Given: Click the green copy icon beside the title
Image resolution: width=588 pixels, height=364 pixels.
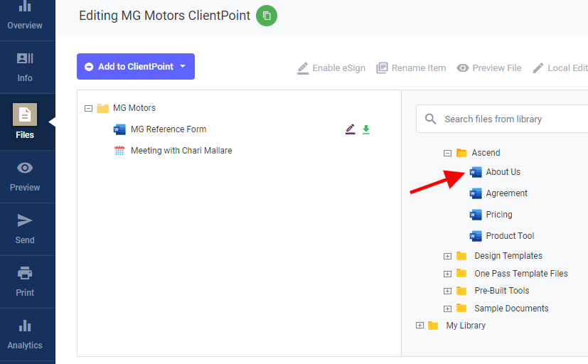Looking at the screenshot, I should click(267, 16).
